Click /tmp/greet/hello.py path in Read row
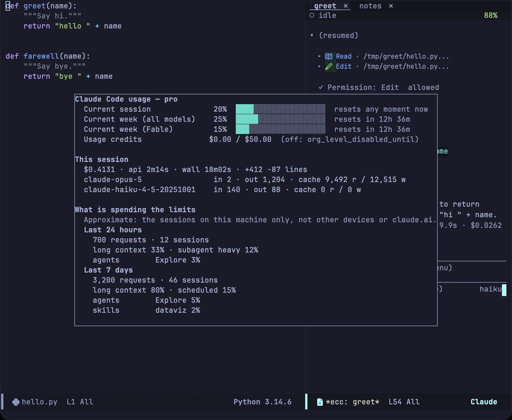Viewport: 512px width, 420px height. [x=406, y=56]
